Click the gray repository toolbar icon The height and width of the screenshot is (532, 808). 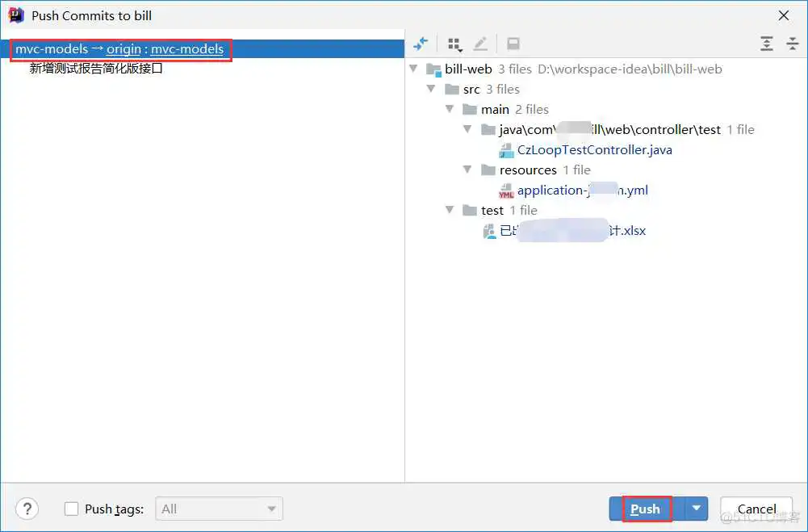coord(513,44)
